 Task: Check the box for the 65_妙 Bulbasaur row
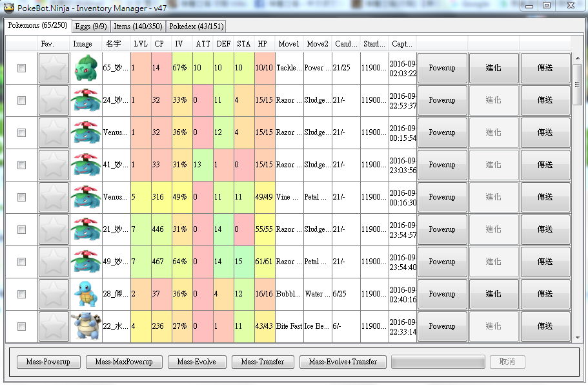tap(22, 68)
